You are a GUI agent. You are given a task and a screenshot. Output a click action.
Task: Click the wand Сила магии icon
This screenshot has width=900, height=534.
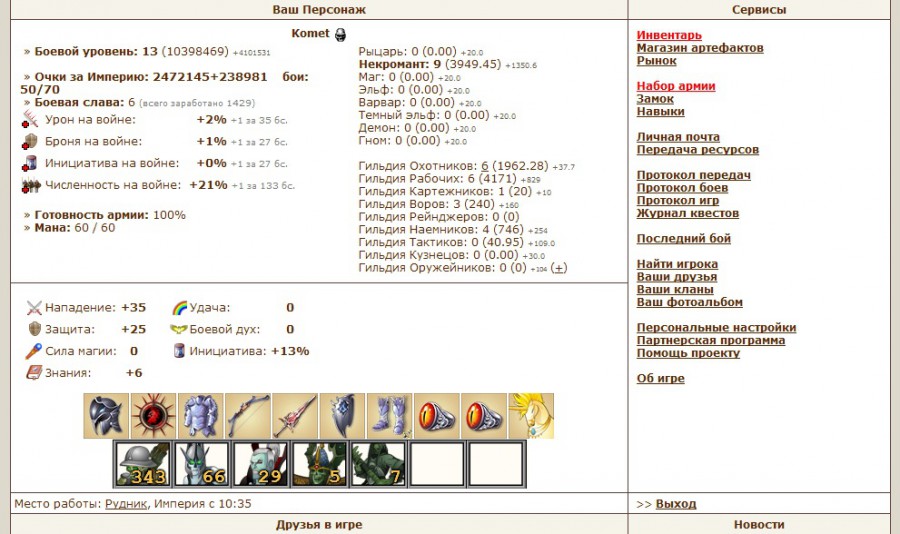coord(34,351)
